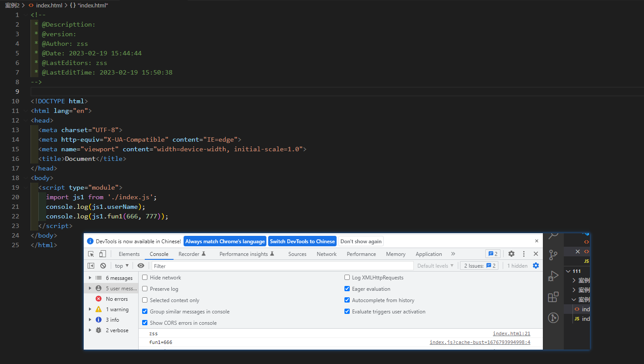
Task: Open the index.js?cache-bust source link
Action: click(x=480, y=342)
